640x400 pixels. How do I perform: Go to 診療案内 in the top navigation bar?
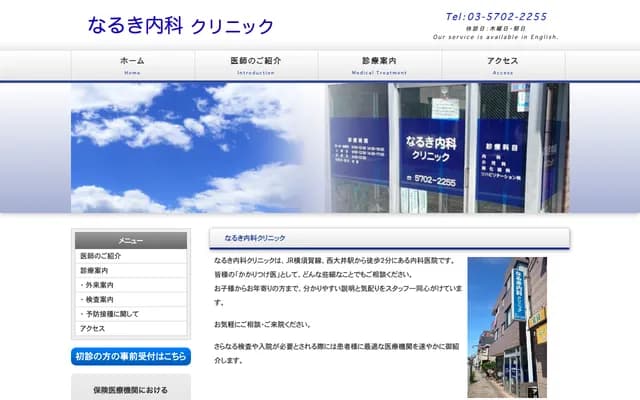[380, 65]
